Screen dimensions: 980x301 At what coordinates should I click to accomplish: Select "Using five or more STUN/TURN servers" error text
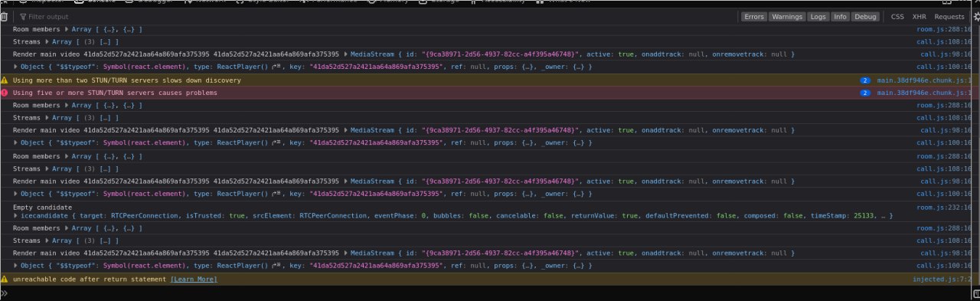coord(83,93)
